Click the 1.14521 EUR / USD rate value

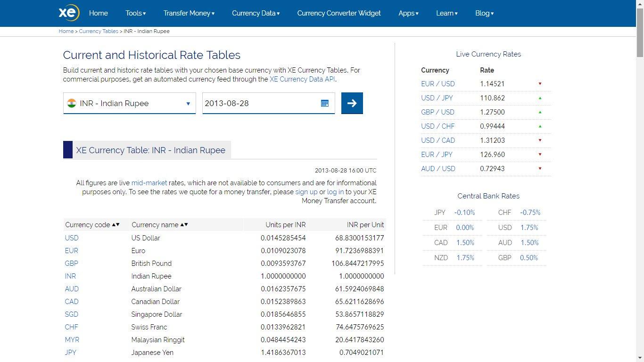coord(492,84)
